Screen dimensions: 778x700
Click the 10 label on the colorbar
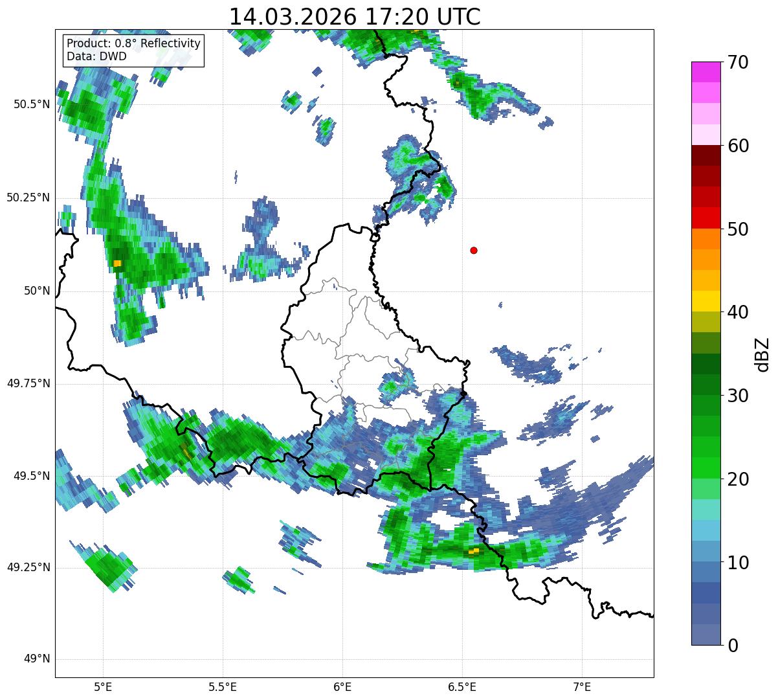click(737, 562)
